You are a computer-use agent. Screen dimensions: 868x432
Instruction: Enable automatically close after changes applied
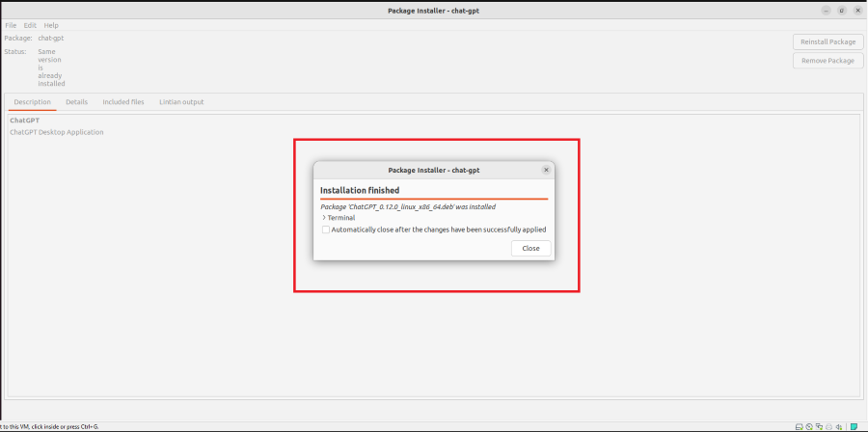tap(326, 229)
